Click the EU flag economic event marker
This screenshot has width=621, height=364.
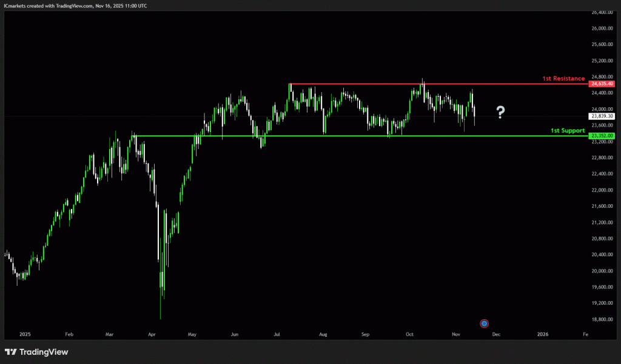click(x=484, y=323)
